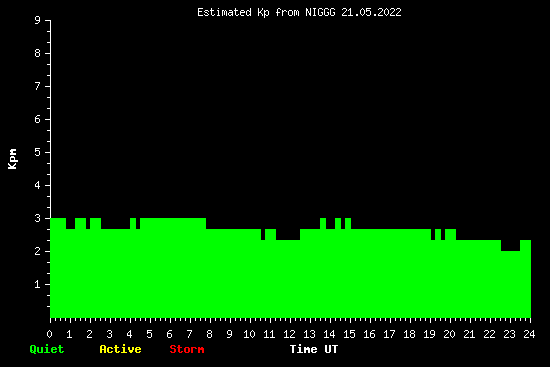Click the 7 value on Kp axis
550x367 pixels.
click(x=38, y=87)
